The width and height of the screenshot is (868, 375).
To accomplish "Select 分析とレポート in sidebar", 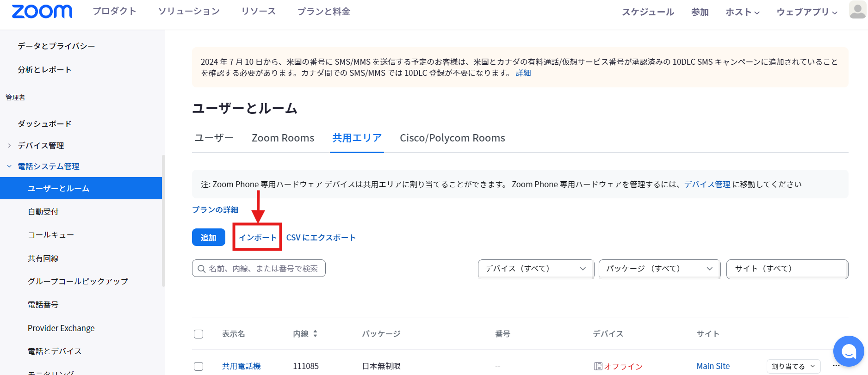I will [x=44, y=69].
